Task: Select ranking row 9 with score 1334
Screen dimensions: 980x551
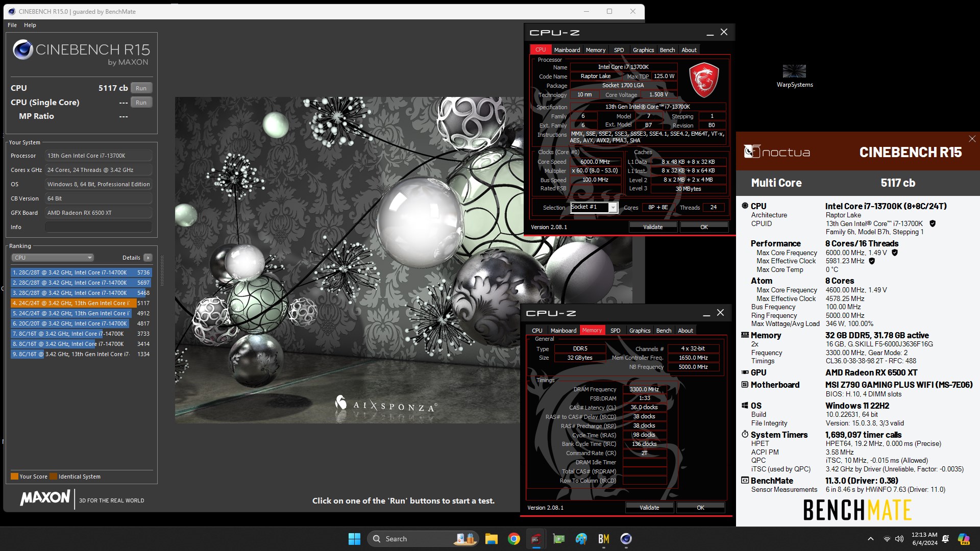Action: tap(81, 354)
